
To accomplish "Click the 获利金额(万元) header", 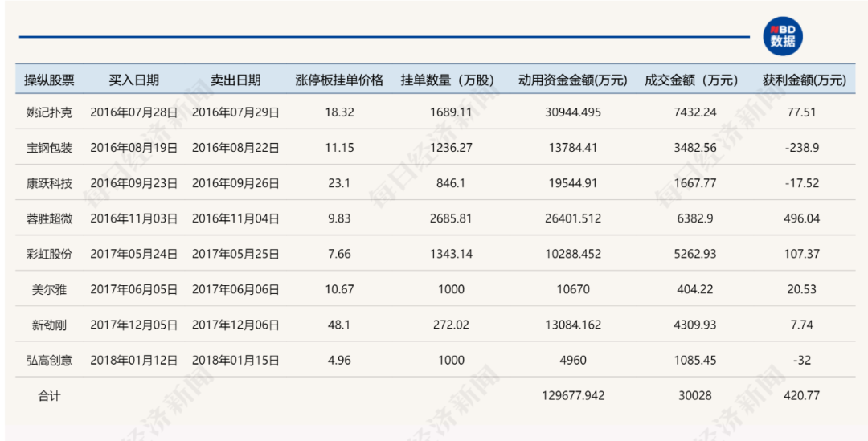I will (805, 80).
